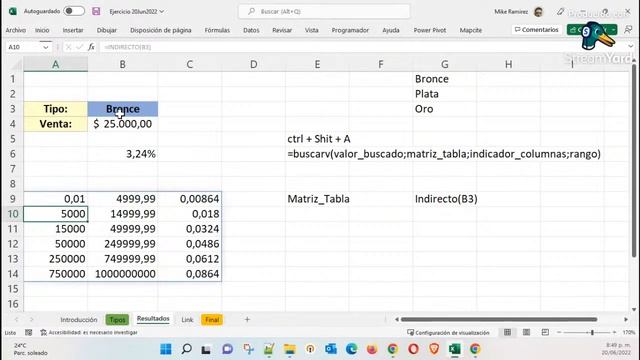
Task: Open the Programador ribbon tab
Action: pyautogui.click(x=350, y=30)
